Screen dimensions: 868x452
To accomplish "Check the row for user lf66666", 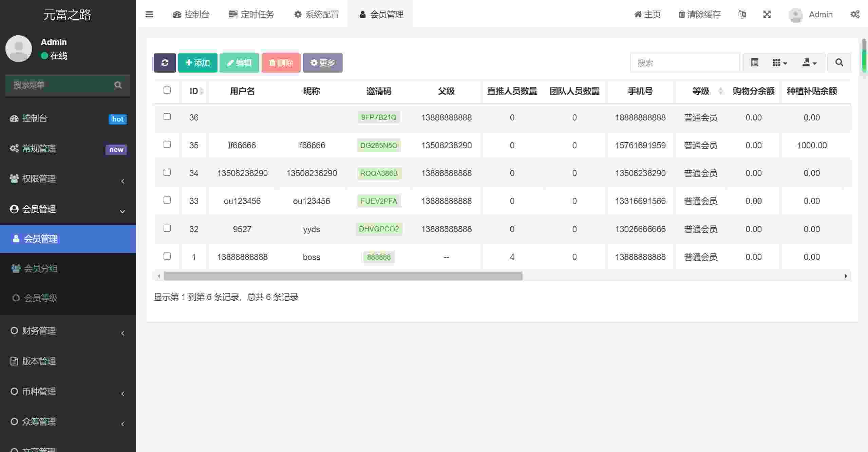I will (167, 144).
